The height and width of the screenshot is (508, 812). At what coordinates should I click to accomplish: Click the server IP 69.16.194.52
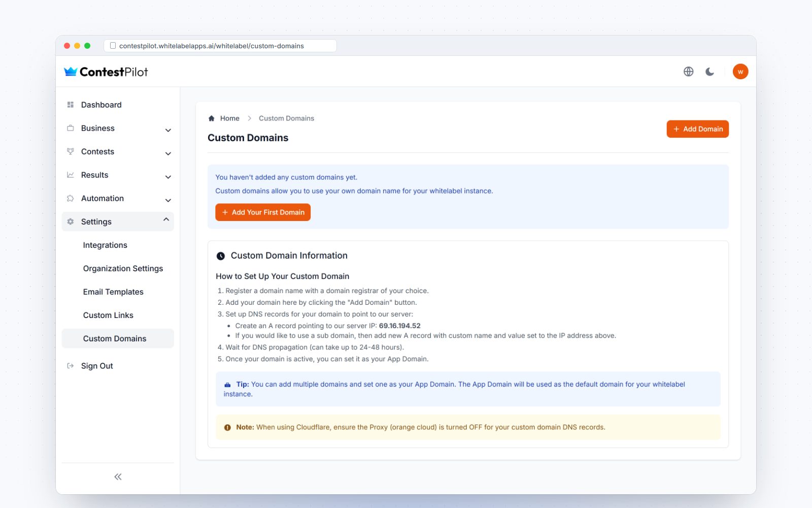coord(399,326)
